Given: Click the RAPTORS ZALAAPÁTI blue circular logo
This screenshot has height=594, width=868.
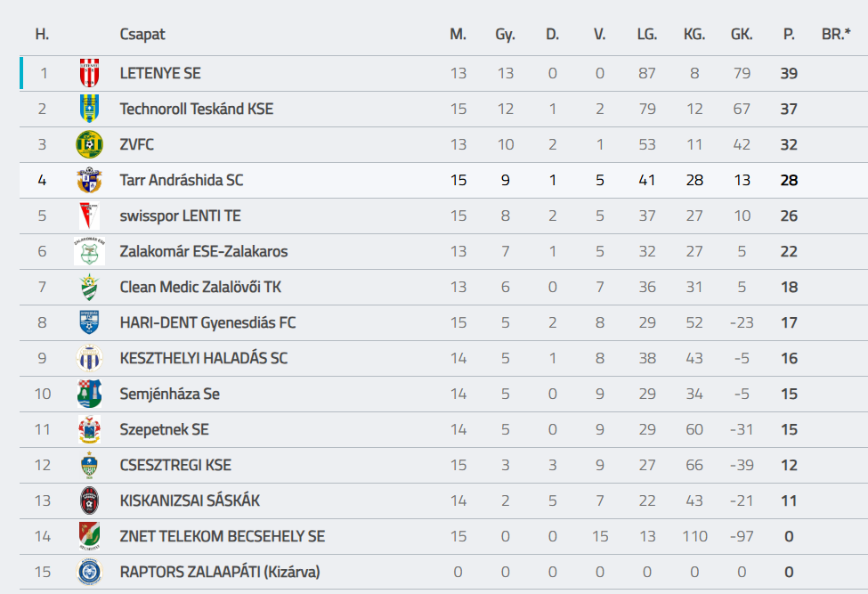Looking at the screenshot, I should pyautogui.click(x=89, y=572).
